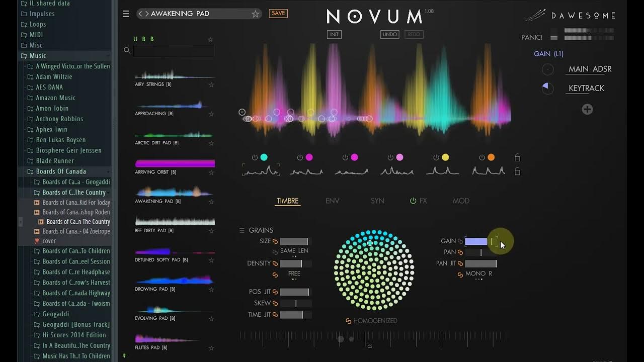Image resolution: width=644 pixels, height=362 pixels.
Task: Open the FREE density mode selector
Action: coord(294,274)
